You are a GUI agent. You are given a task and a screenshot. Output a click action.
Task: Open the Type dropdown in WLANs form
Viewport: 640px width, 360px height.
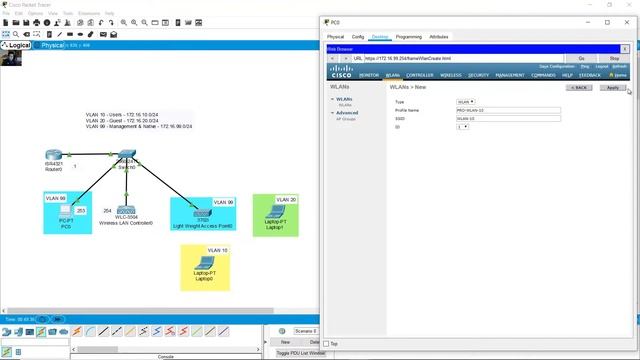(x=465, y=102)
